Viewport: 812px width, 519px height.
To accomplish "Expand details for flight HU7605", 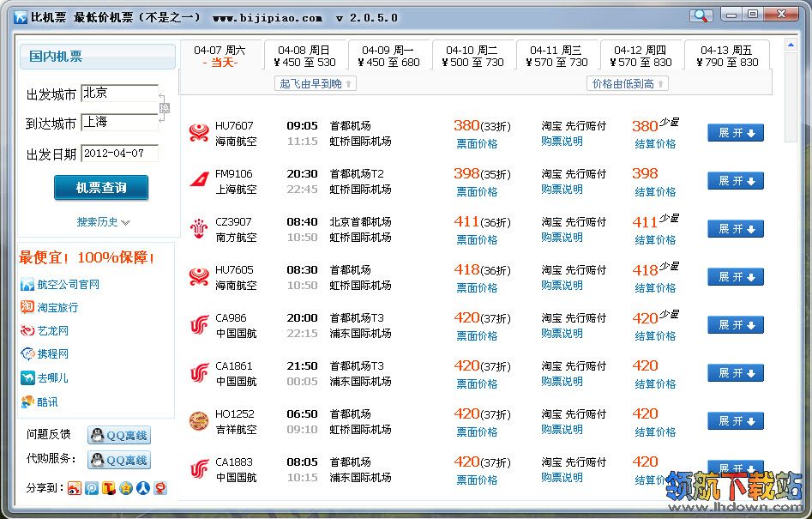I will (x=736, y=277).
